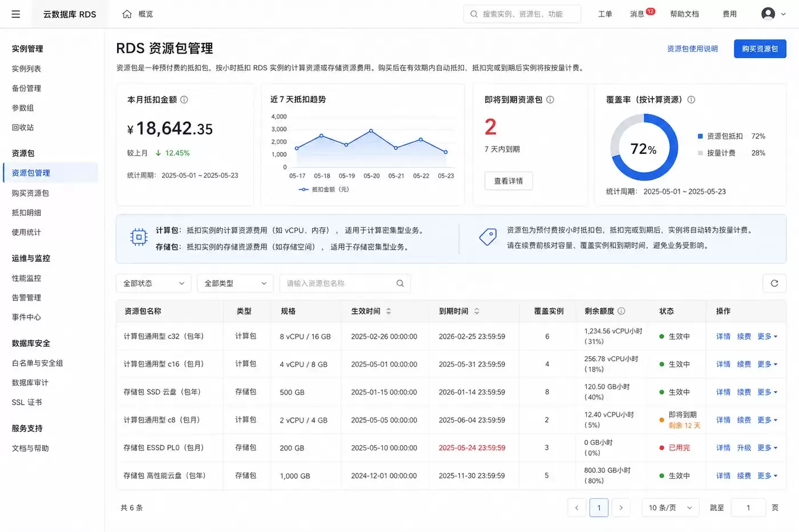Screen dimensions: 799x532
Task: Sort by 到期时间 column sort icon
Action: pos(477,311)
